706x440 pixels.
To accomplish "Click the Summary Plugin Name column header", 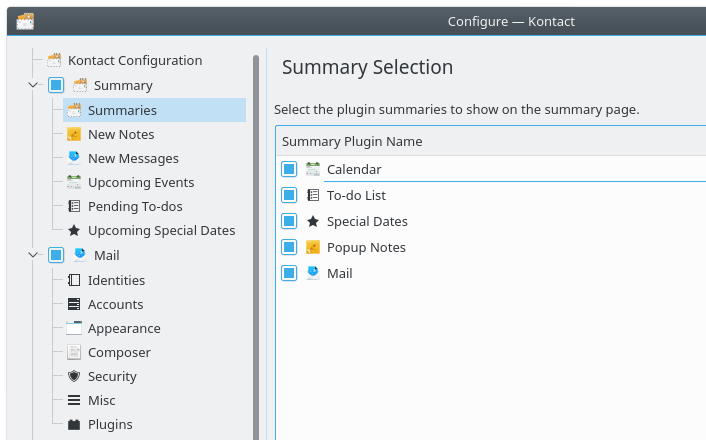I will pos(352,142).
